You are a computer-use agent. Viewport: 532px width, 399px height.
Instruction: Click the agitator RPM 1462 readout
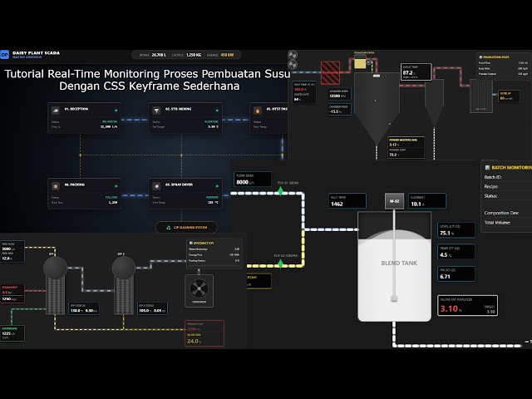347,201
